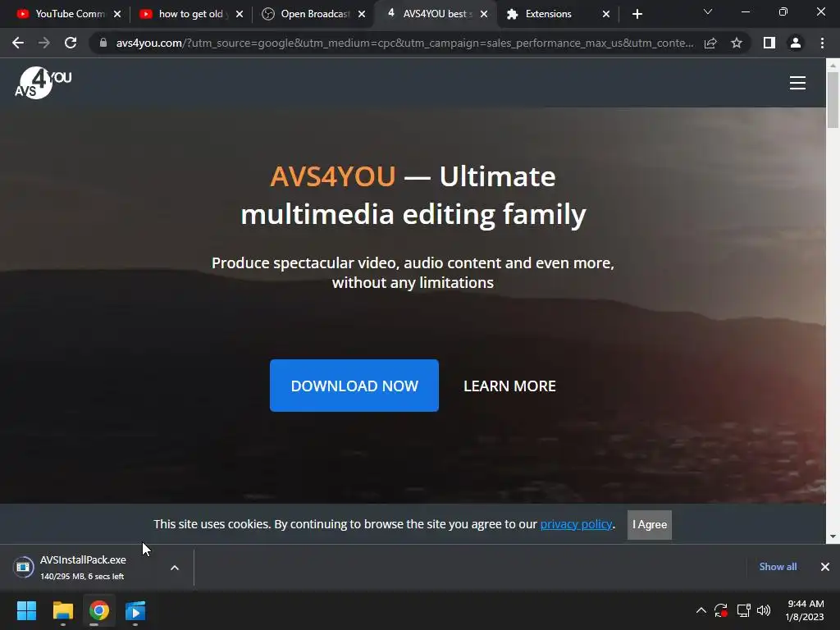Click the sync update tray icon
Image resolution: width=840 pixels, height=630 pixels.
pos(721,610)
